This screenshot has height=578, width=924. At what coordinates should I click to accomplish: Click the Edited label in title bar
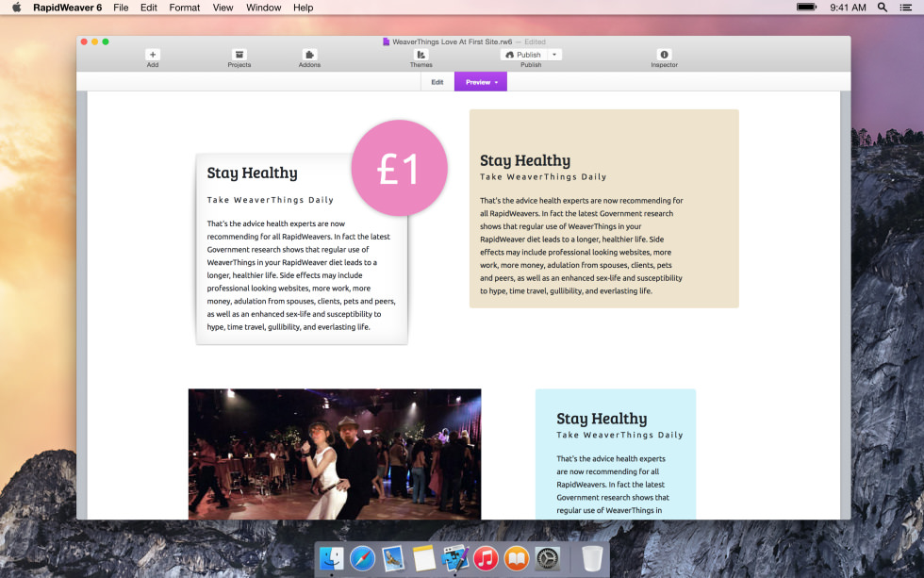tap(536, 41)
